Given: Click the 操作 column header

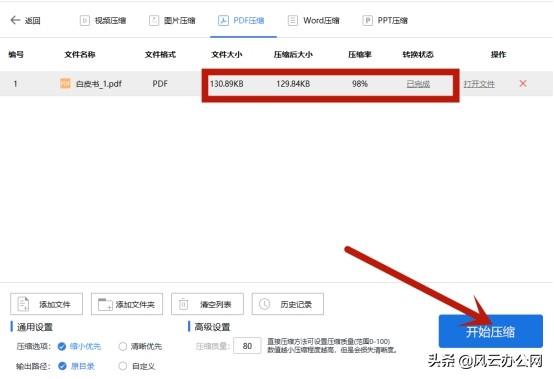Looking at the screenshot, I should coord(499,54).
